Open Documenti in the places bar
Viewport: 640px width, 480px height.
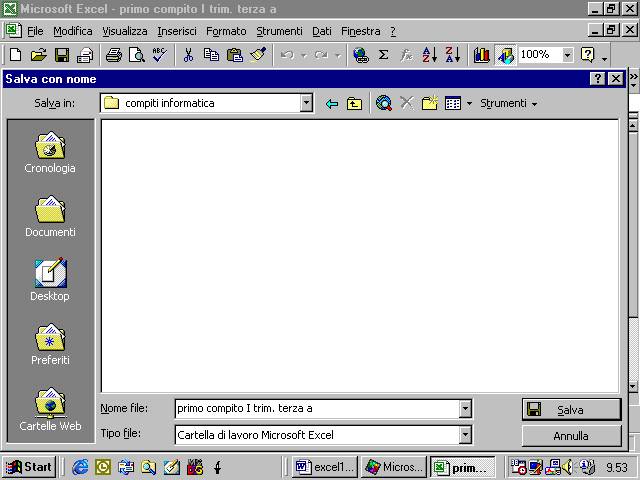[x=50, y=217]
